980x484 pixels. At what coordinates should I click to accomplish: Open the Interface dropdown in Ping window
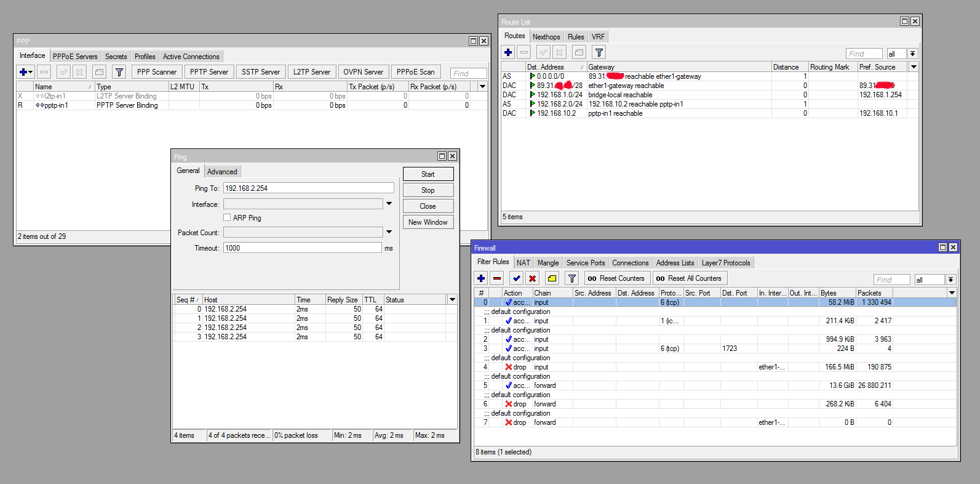389,204
